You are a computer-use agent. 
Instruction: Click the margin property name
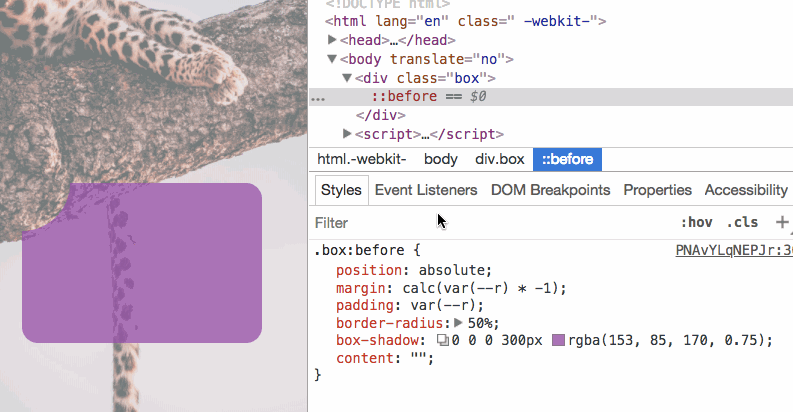point(361,288)
